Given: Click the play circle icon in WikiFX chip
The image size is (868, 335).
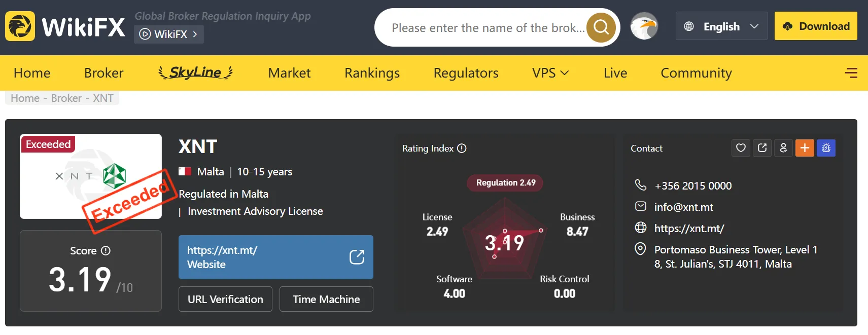Looking at the screenshot, I should 145,34.
